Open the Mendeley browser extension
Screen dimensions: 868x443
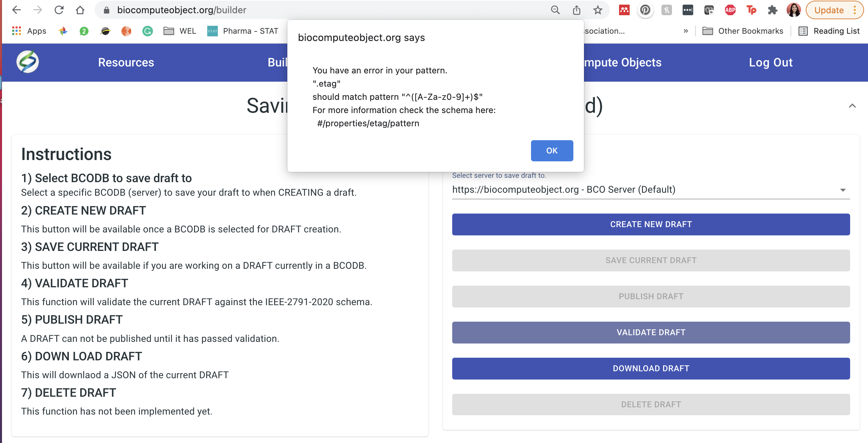624,10
